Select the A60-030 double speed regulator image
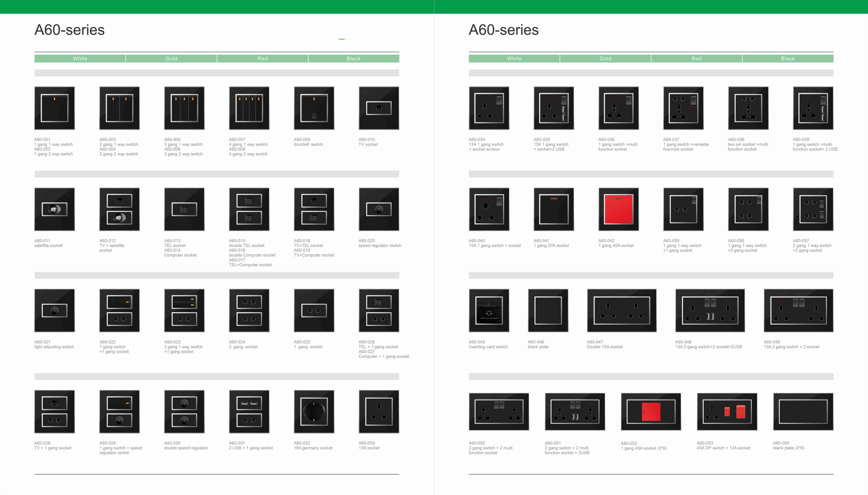The width and height of the screenshot is (868, 495). (184, 412)
